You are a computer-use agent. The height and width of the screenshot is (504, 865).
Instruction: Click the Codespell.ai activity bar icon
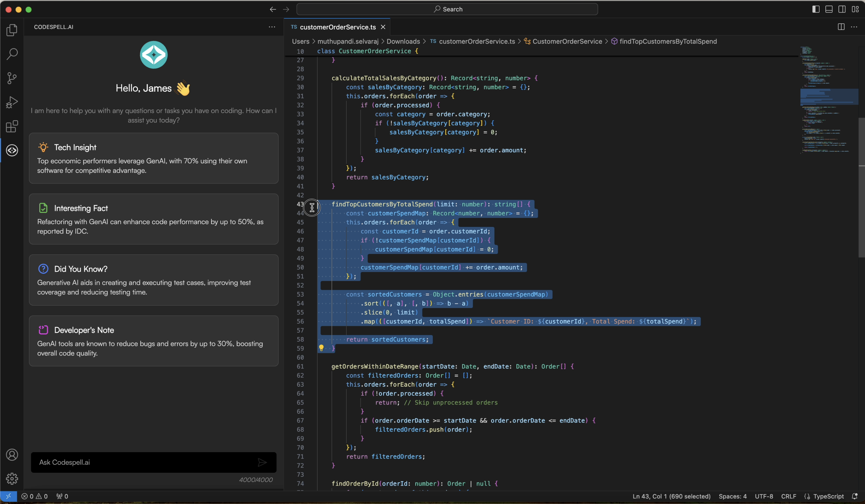click(x=12, y=150)
